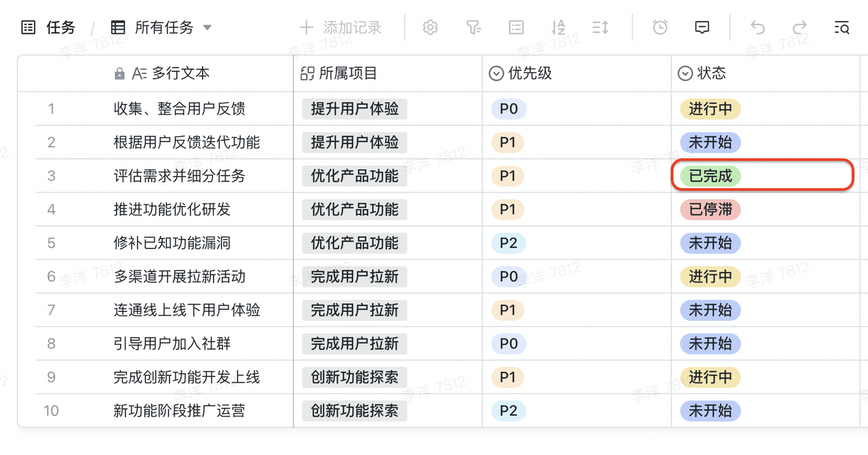The image size is (868, 455).
Task: Click the redo arrow icon
Action: click(800, 28)
